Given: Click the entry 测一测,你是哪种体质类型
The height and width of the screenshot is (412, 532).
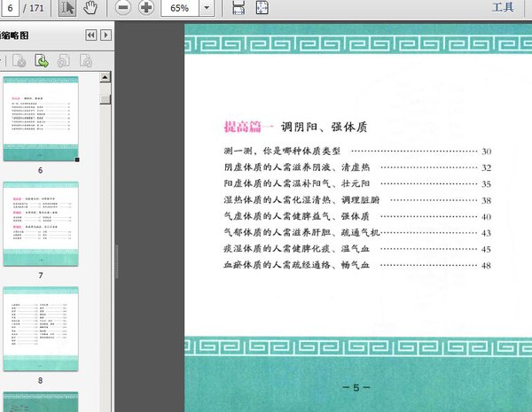Looking at the screenshot, I should (x=282, y=151).
